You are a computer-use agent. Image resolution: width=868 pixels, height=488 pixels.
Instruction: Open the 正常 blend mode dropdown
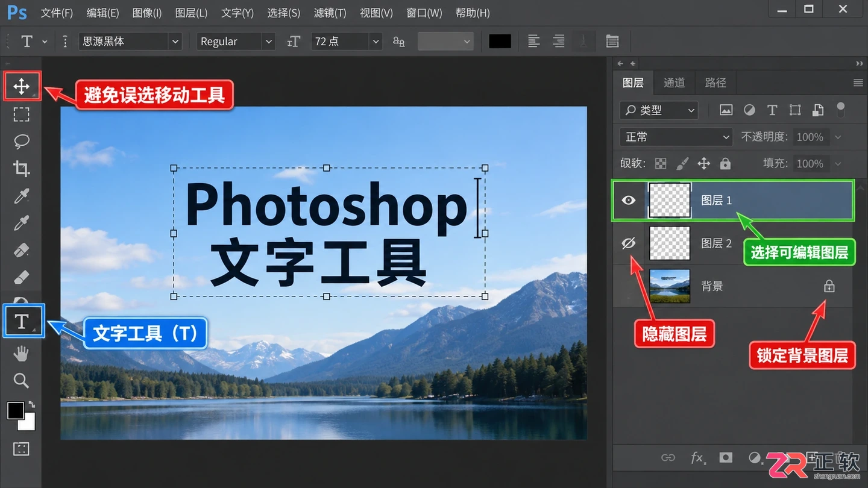(x=676, y=137)
